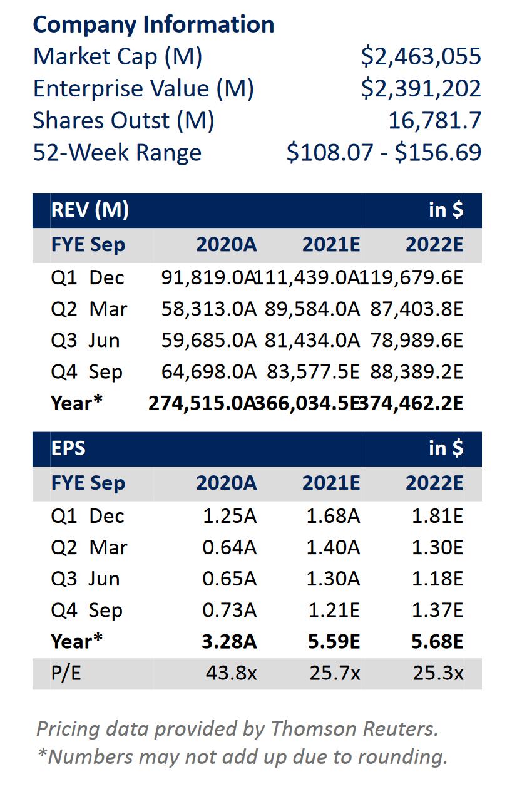Select yearly 2021 EPS value 5.59E
Viewport: 532px width, 789px height.
(332, 642)
